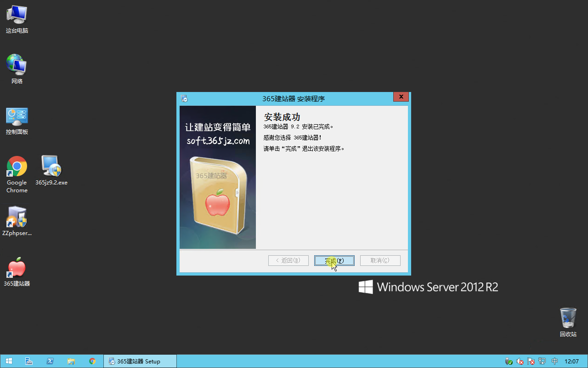Viewport: 588px width, 368px height.
Task: Click the tray network status icon
Action: click(543, 362)
